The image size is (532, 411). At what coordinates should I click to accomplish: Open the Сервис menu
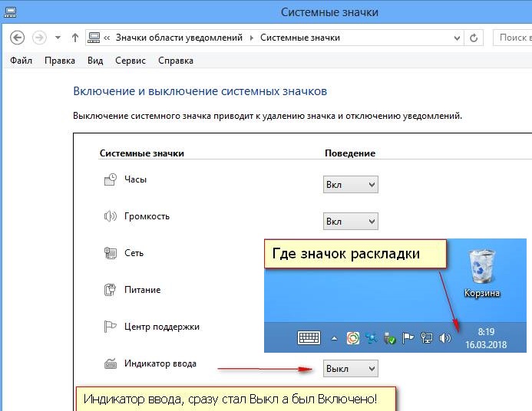(131, 61)
